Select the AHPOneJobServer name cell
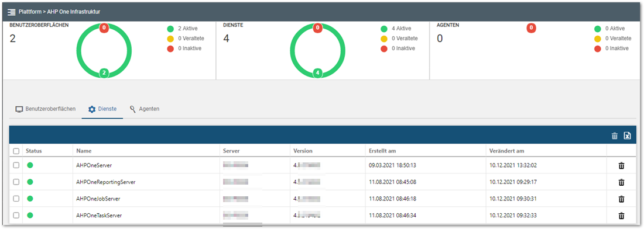Viewport: 644px width, 229px height. click(x=98, y=199)
